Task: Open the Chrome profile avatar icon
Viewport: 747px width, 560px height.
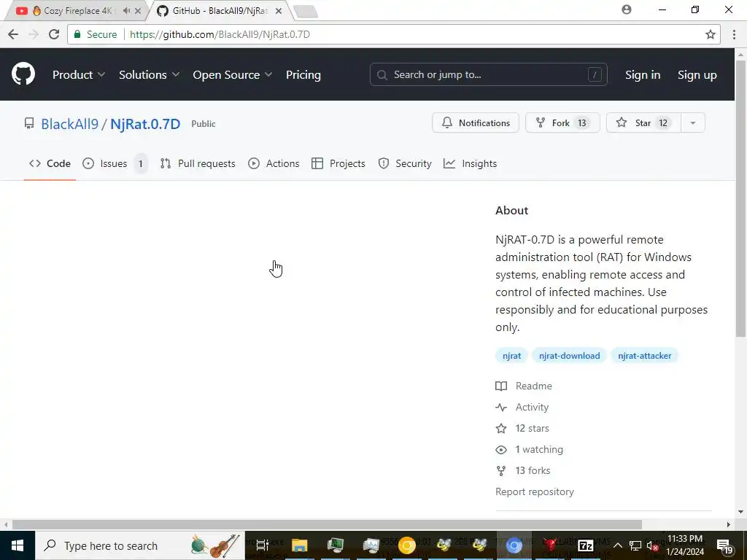Action: click(627, 9)
